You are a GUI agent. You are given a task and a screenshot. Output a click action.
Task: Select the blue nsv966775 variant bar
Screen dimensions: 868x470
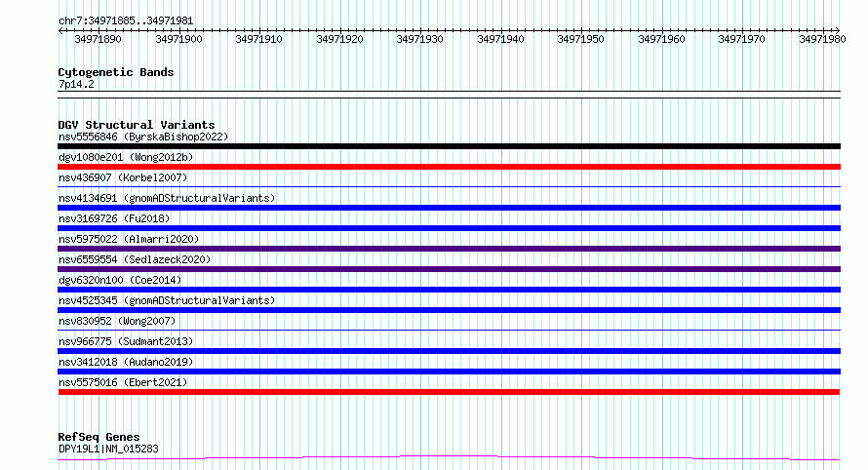(x=449, y=351)
